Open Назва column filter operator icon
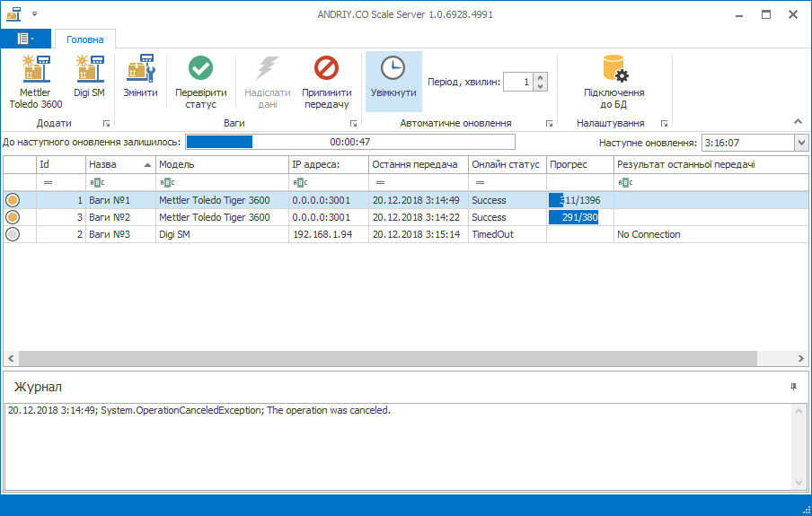 point(97,183)
